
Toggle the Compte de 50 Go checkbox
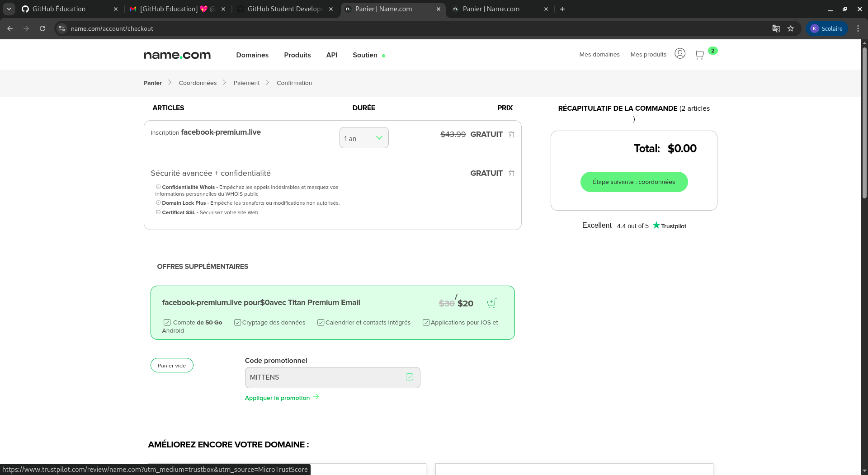tap(167, 323)
